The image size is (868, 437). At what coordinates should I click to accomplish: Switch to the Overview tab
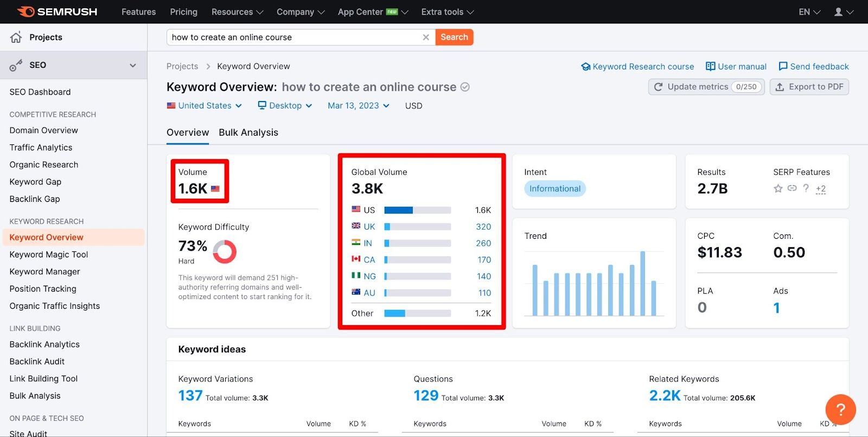pyautogui.click(x=188, y=132)
